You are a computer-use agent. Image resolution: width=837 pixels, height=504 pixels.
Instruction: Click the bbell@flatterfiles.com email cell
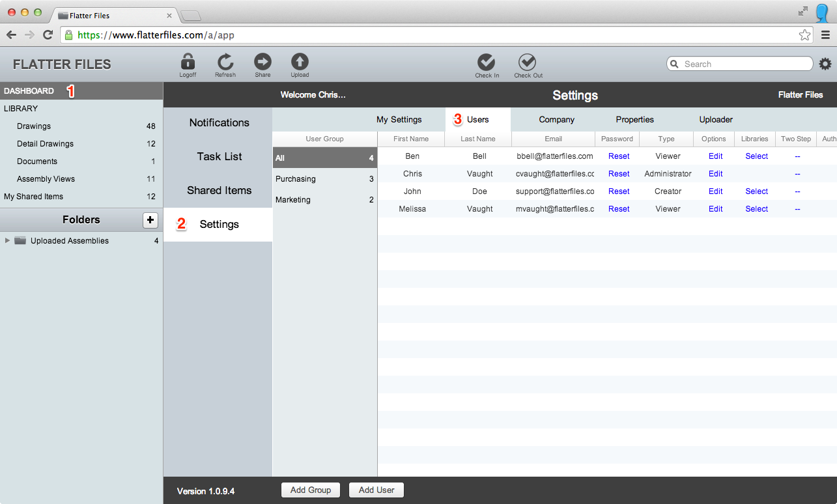(554, 156)
